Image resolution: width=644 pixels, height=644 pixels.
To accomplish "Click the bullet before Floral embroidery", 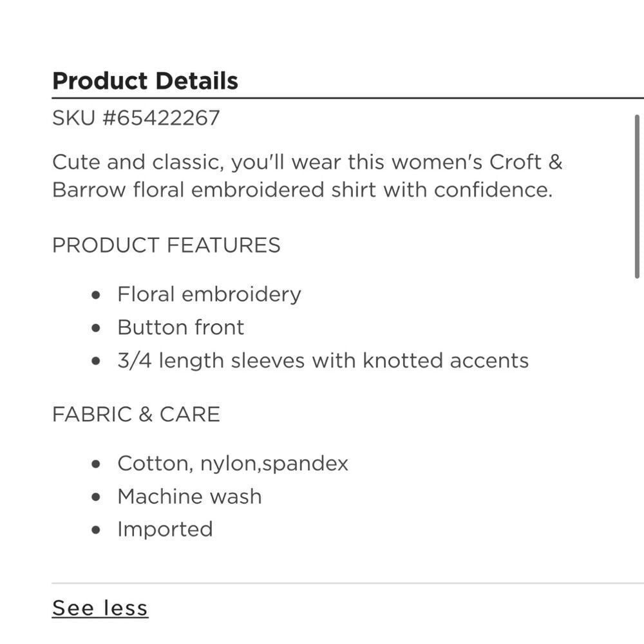I will point(96,295).
